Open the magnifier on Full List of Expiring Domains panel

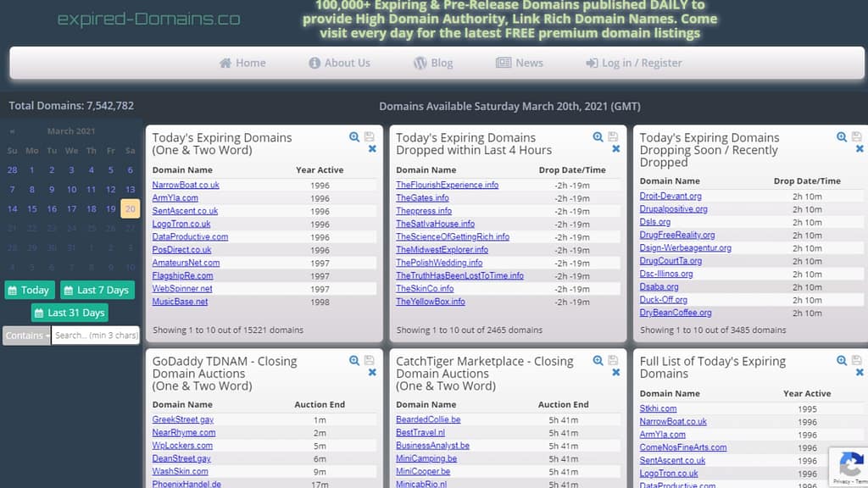coord(841,360)
